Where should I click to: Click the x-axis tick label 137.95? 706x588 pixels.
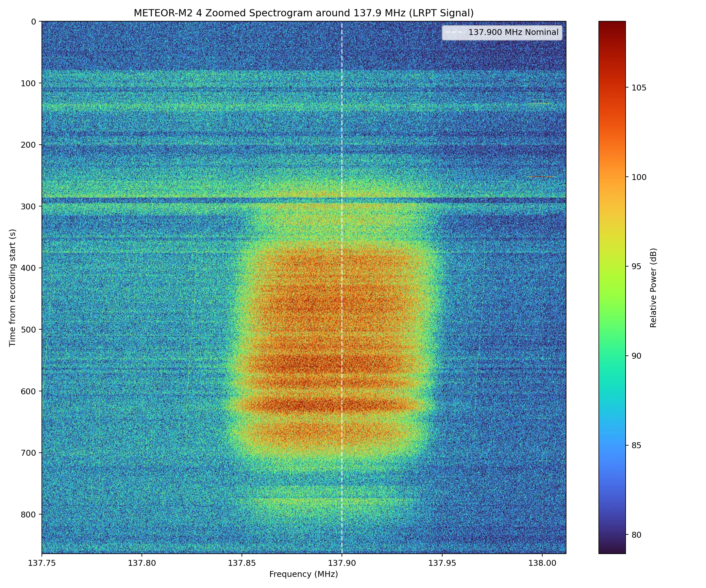point(442,563)
